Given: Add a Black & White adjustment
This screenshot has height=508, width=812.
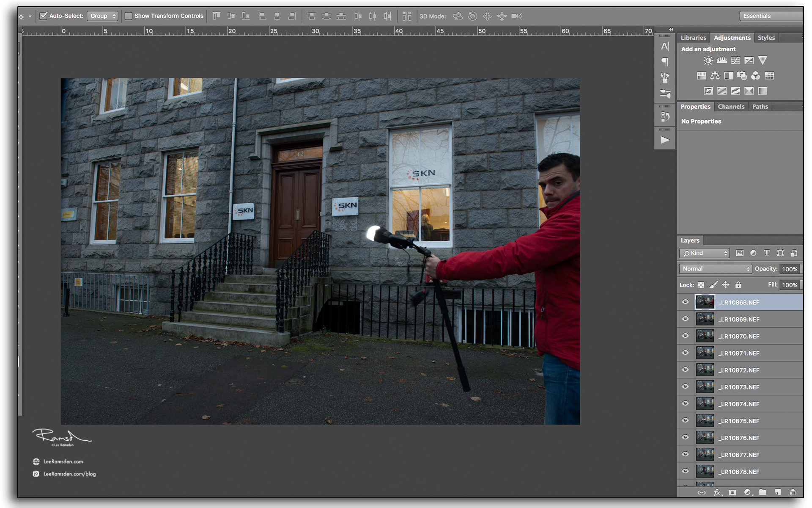Looking at the screenshot, I should click(729, 76).
